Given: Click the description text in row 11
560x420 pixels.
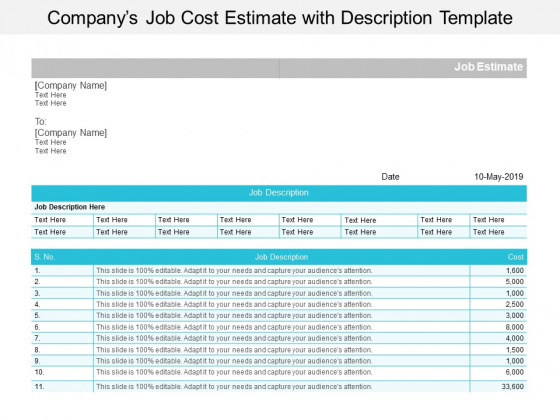Looking at the screenshot, I should point(234,386).
